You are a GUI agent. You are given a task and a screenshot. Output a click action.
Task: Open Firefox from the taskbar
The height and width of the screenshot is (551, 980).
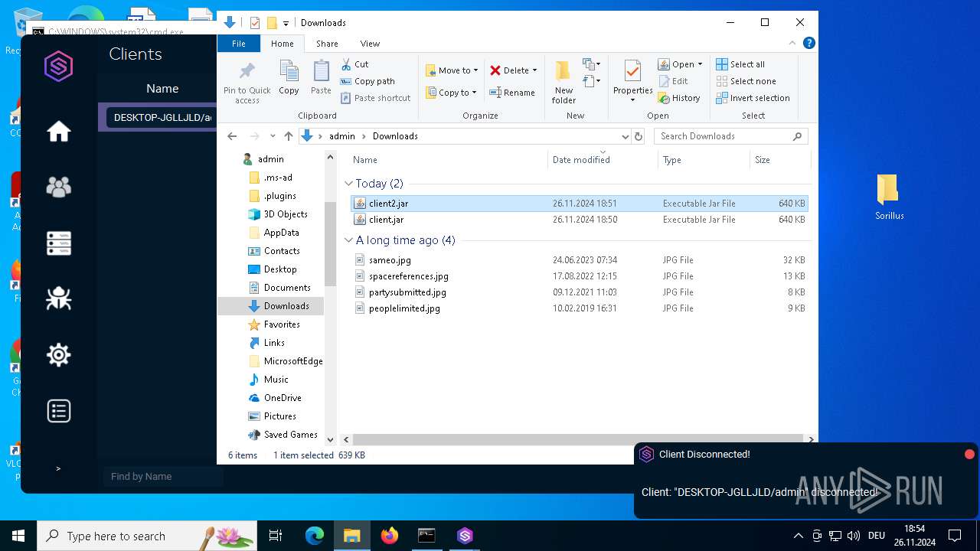(389, 536)
